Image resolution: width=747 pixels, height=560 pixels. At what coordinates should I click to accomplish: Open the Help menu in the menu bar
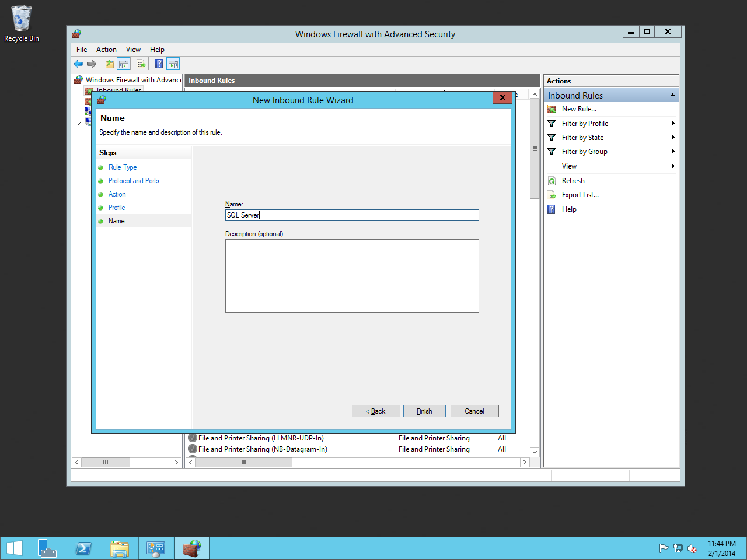coord(157,50)
